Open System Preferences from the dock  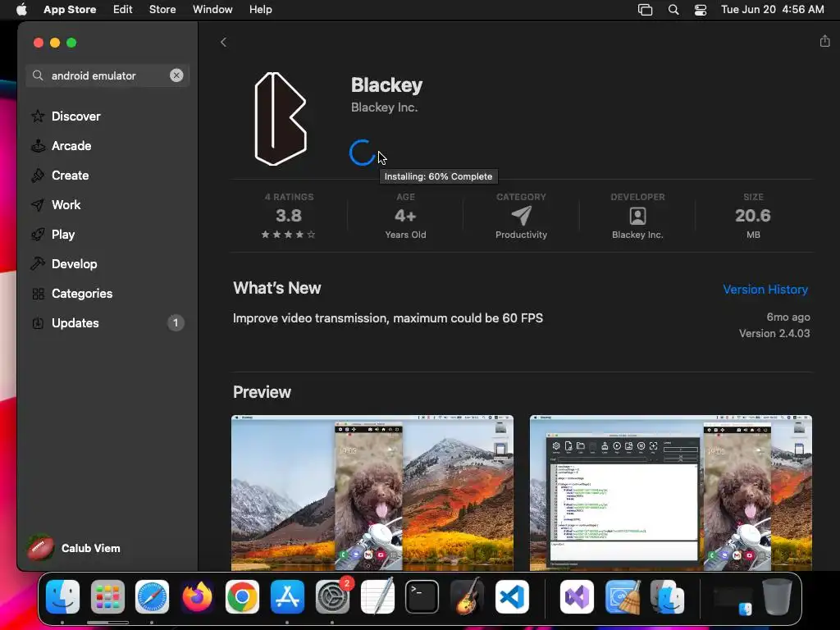[332, 597]
